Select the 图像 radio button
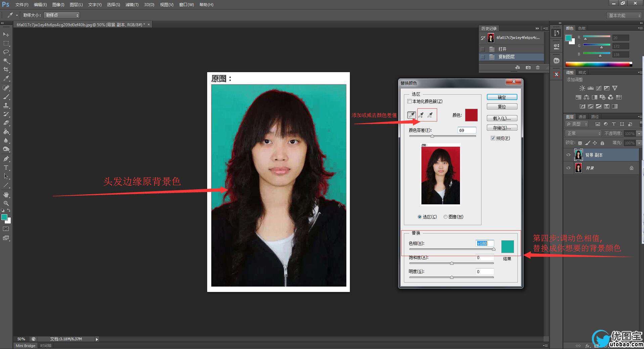644x349 pixels. coord(446,217)
